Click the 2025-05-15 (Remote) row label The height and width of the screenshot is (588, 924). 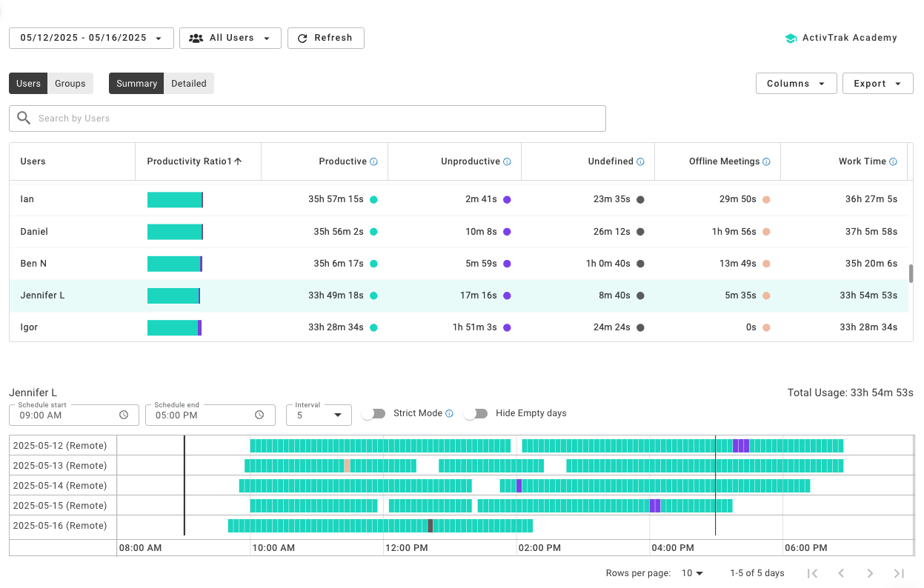click(x=60, y=506)
